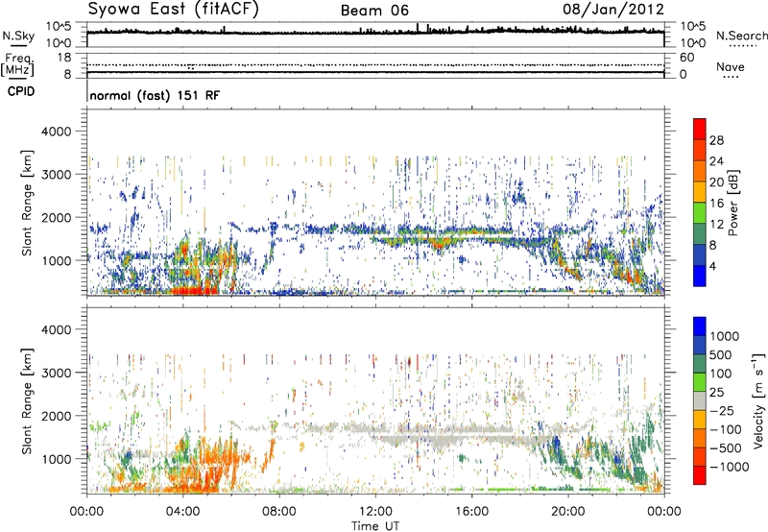Click the 'CPID' label
The width and height of the screenshot is (768, 532).
click(x=21, y=91)
